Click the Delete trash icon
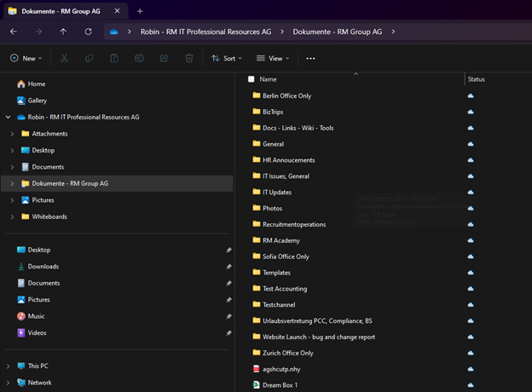532x392 pixels. [x=189, y=59]
